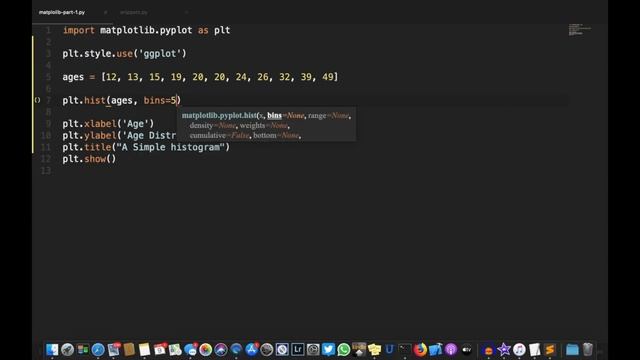Open Stickies yellow notes icon

(374, 350)
